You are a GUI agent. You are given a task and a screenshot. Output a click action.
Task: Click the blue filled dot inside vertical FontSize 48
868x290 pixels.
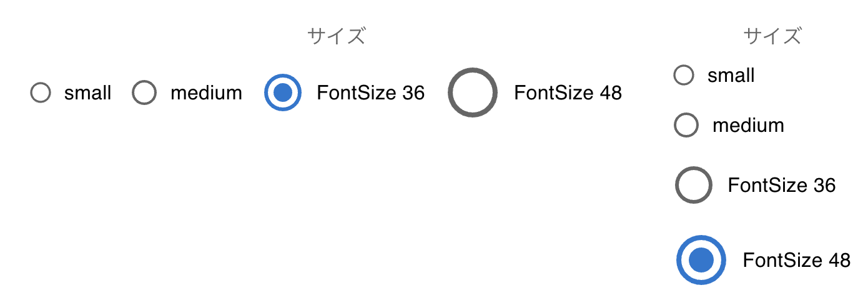(701, 260)
